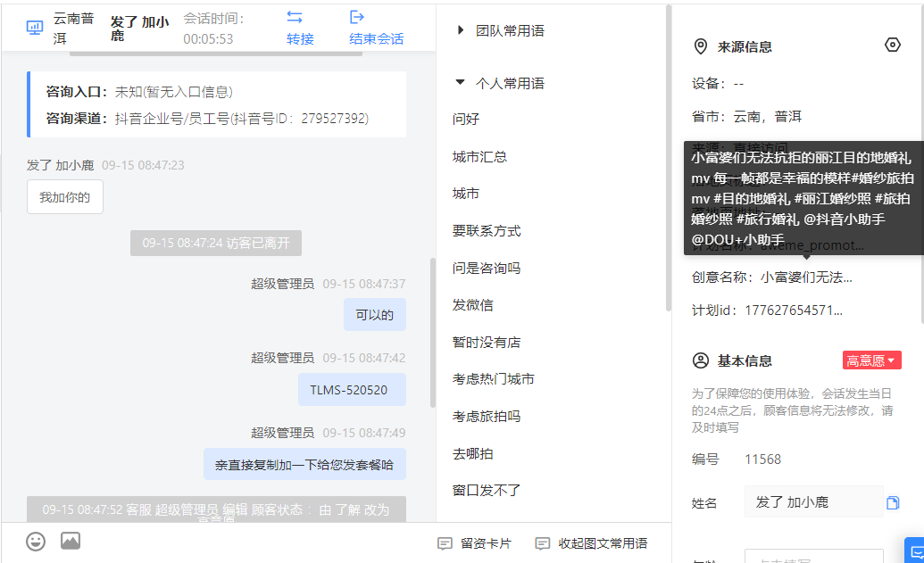Click the 姓名 input field 发了 加小鹿
This screenshot has height=563, width=924.
[814, 501]
